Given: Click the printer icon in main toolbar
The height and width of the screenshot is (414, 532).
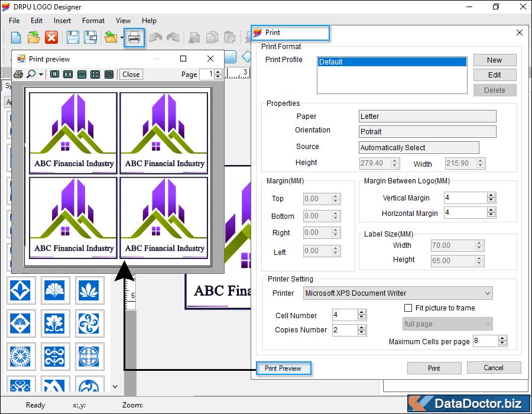Looking at the screenshot, I should pyautogui.click(x=134, y=38).
